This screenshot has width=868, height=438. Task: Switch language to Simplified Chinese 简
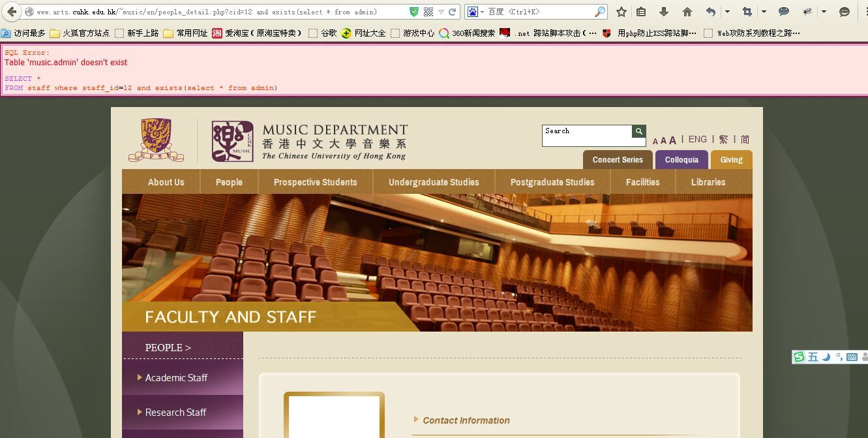pos(745,139)
